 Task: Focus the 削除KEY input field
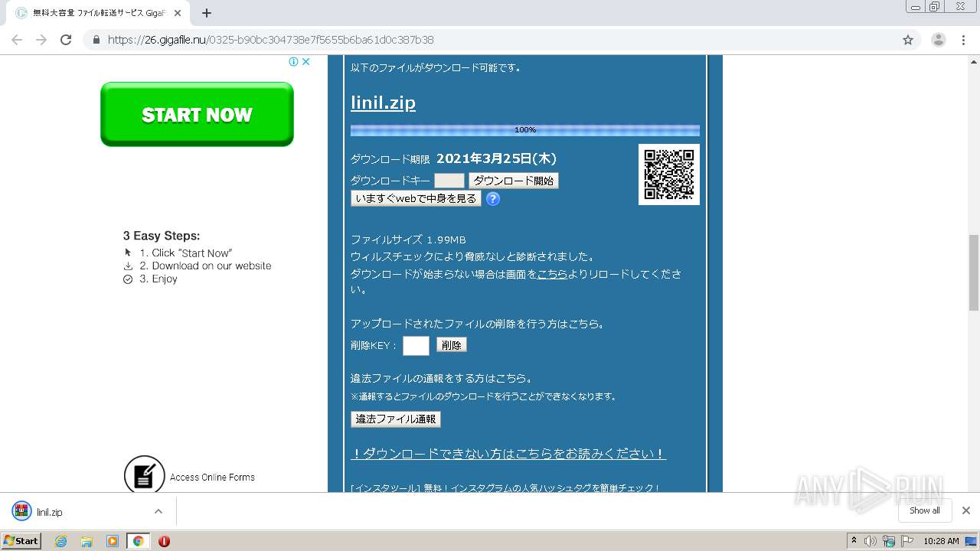[416, 346]
